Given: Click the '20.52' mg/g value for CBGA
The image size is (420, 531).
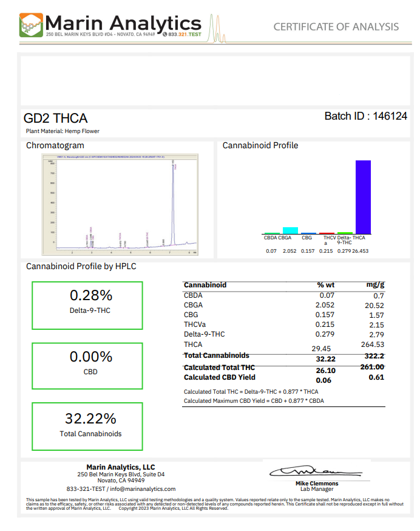Looking at the screenshot, I should [x=374, y=306].
